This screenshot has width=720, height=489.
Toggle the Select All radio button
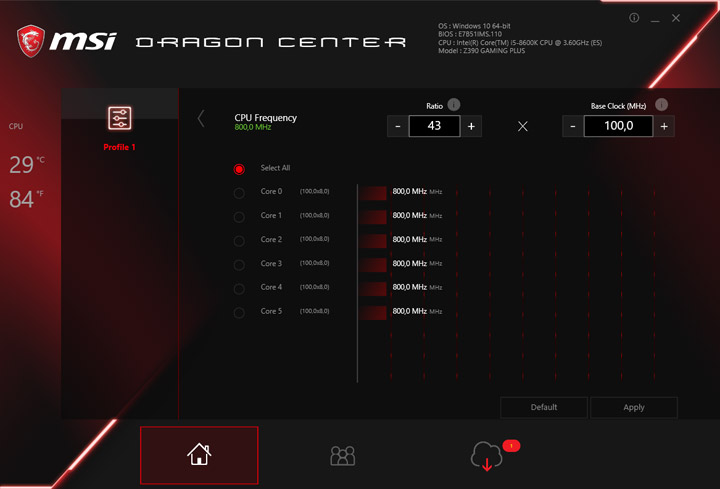tap(239, 169)
